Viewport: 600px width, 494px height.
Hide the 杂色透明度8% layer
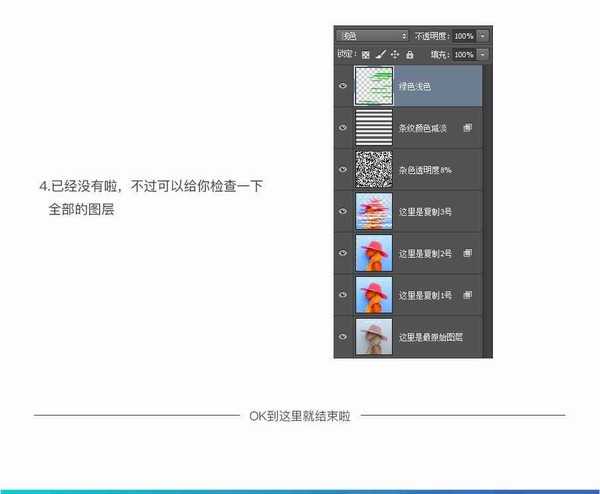pyautogui.click(x=342, y=170)
